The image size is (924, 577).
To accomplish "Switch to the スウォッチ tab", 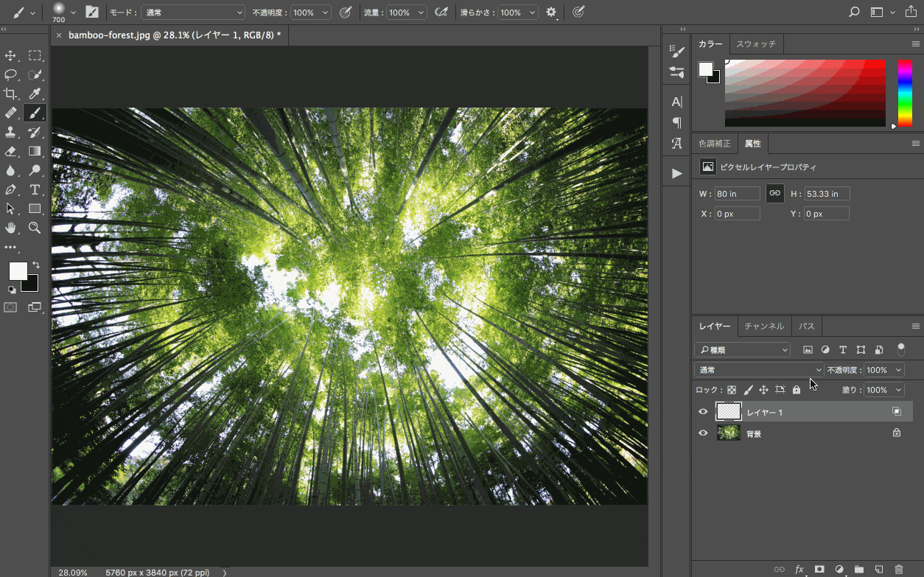I will tap(756, 44).
